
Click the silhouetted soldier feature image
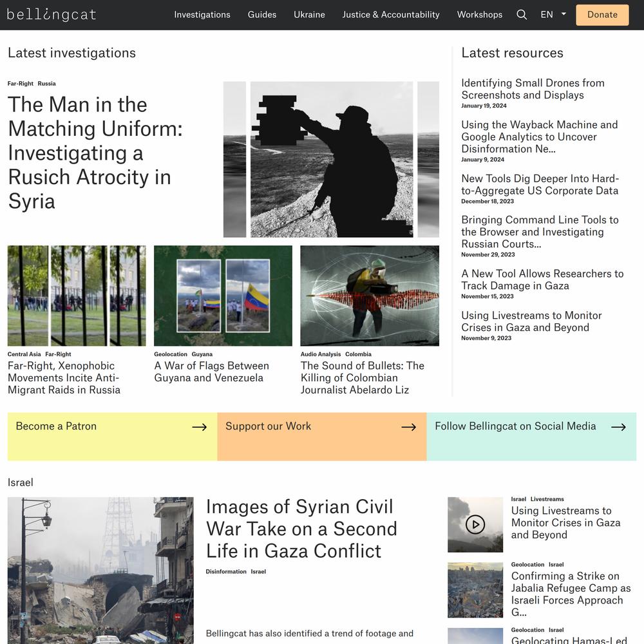click(x=332, y=159)
